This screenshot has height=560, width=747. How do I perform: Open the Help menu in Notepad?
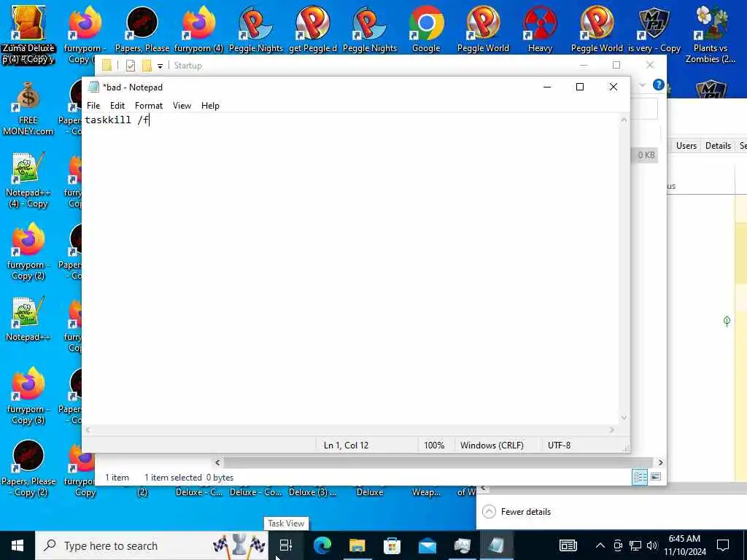(x=210, y=106)
